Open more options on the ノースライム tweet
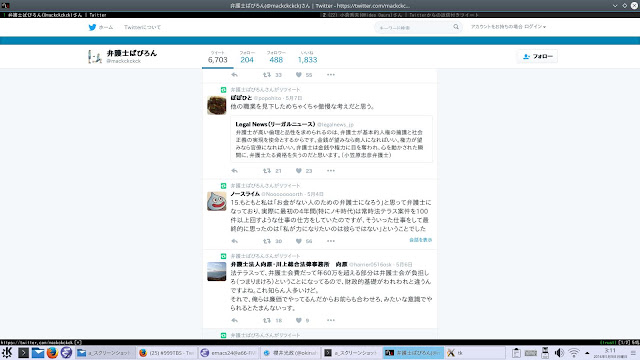Image resolution: width=640 pixels, height=360 pixels. tap(331, 241)
